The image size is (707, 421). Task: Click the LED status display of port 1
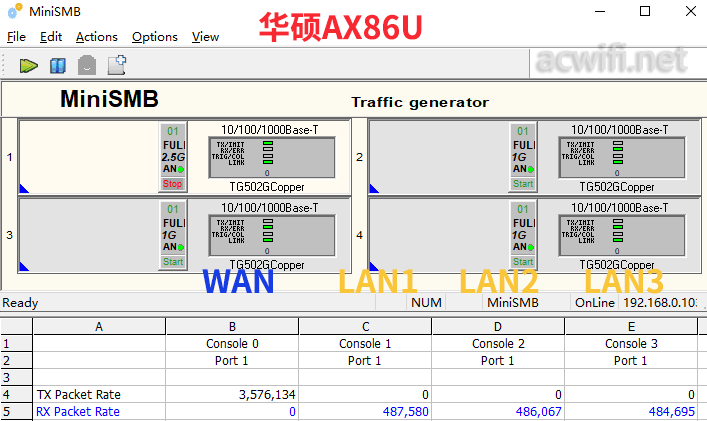(272, 158)
